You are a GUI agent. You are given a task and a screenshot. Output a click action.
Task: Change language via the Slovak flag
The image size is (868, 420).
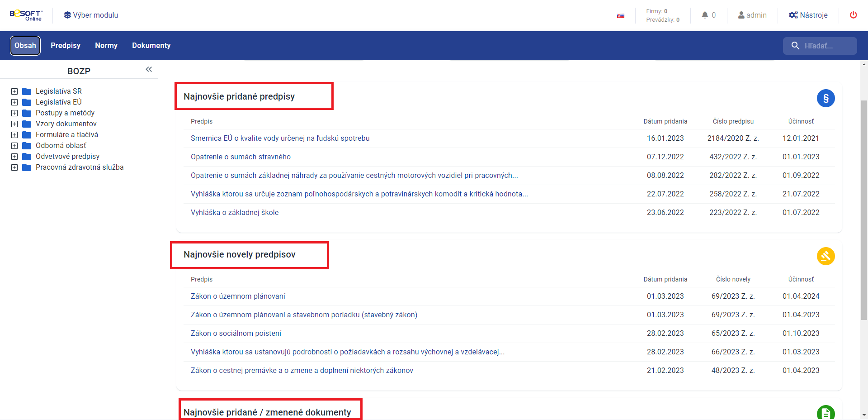click(x=621, y=15)
